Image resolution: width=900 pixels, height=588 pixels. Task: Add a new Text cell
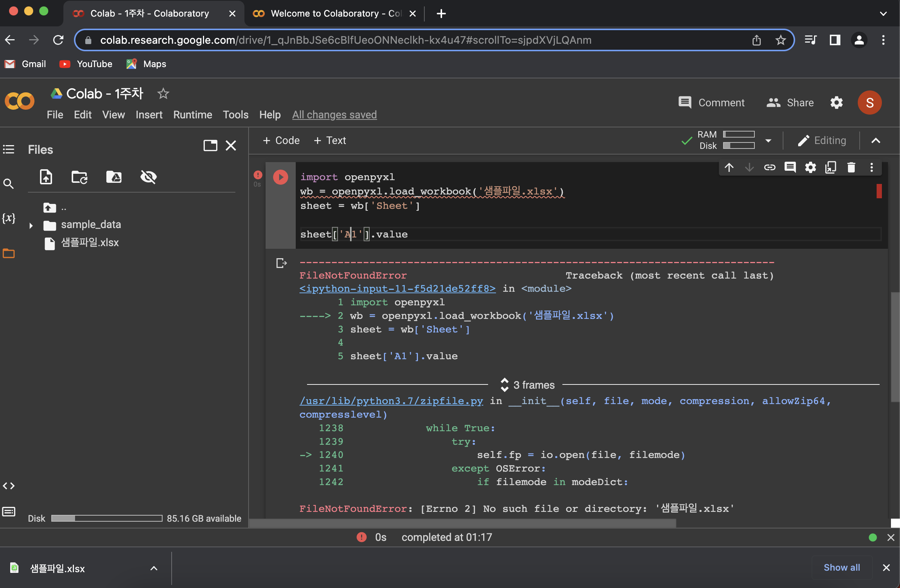point(330,141)
